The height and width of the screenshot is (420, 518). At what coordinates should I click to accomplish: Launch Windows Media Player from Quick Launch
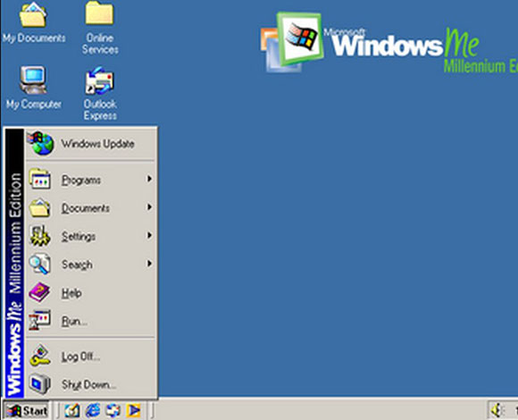[x=133, y=410]
